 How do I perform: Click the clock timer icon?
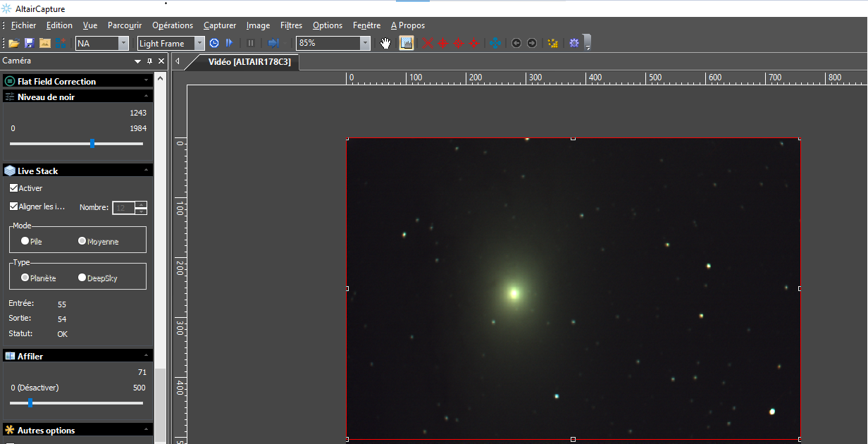pyautogui.click(x=214, y=43)
